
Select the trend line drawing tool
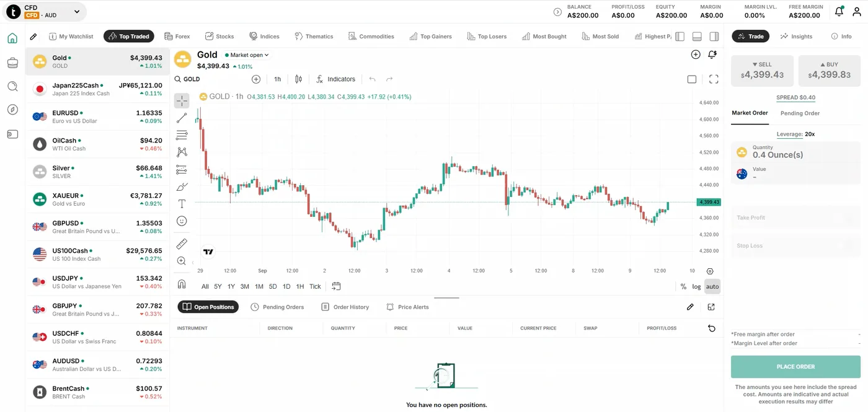click(182, 118)
